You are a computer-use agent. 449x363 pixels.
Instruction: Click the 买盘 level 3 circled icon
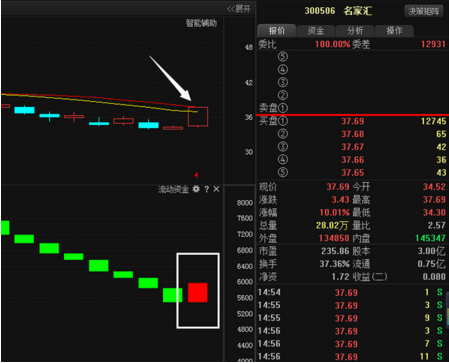pos(283,147)
